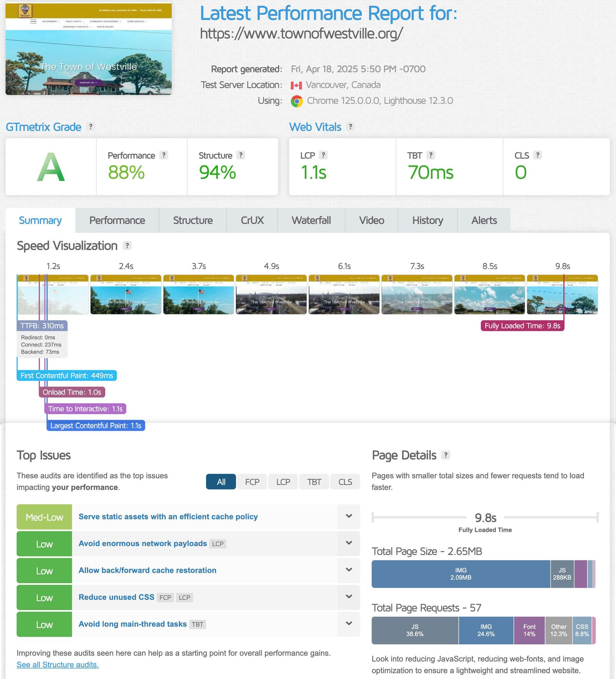Click the Performance score question mark icon
Screen dimensions: 616x679
164,155
